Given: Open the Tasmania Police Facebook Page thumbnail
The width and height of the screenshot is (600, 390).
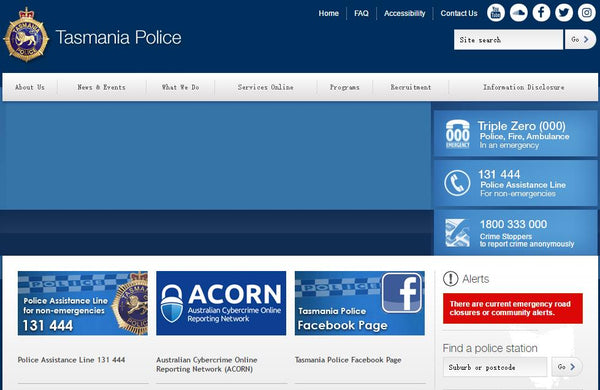Looking at the screenshot, I should pyautogui.click(x=360, y=303).
